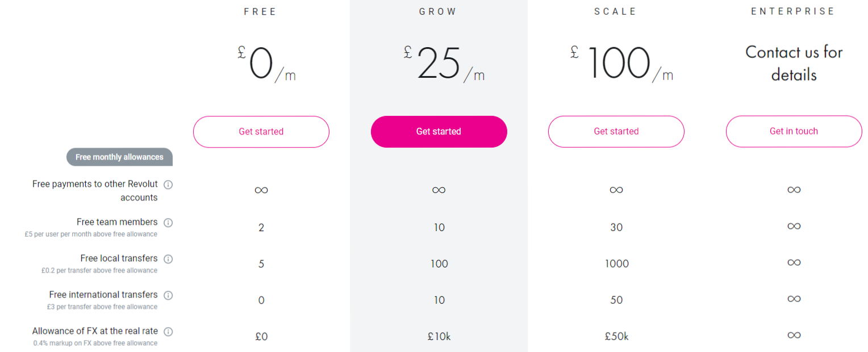The image size is (868, 352).
Task: Click Get in touch for Enterprise
Action: coord(794,131)
